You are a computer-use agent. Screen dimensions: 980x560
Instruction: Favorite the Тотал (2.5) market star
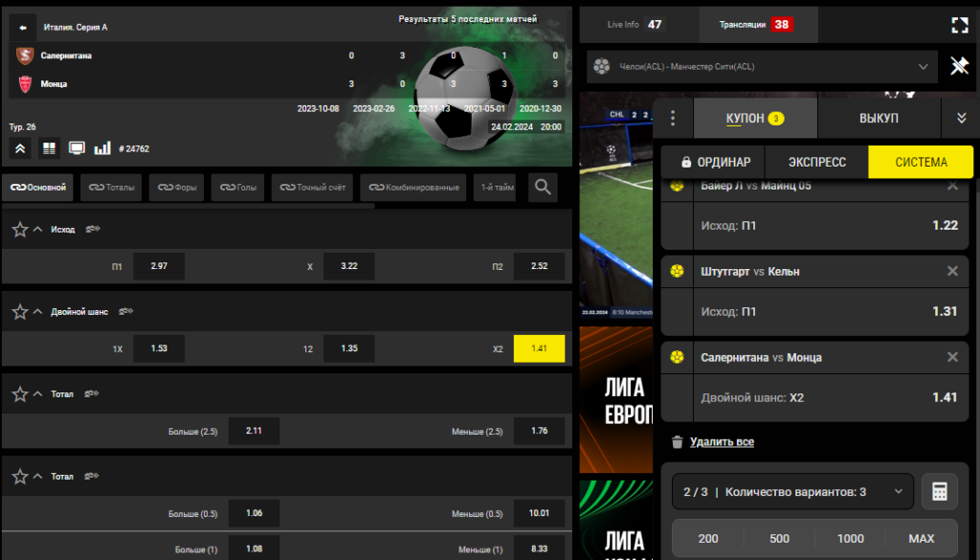[20, 394]
